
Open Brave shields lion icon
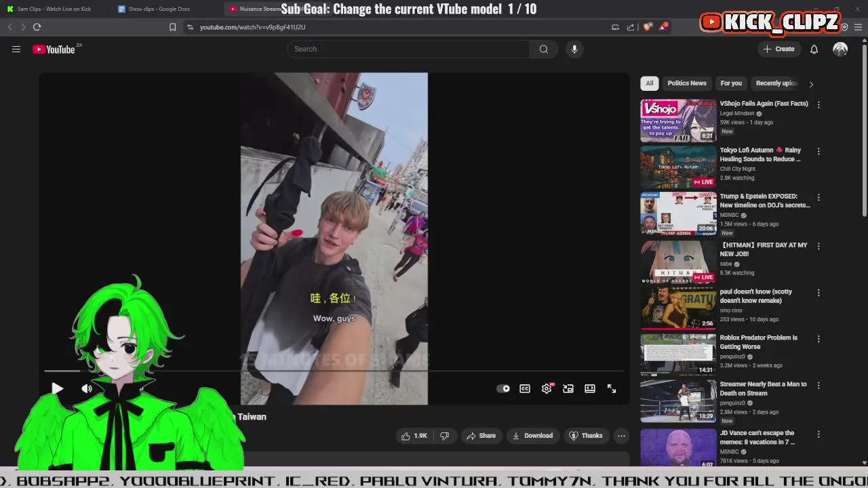click(x=648, y=27)
